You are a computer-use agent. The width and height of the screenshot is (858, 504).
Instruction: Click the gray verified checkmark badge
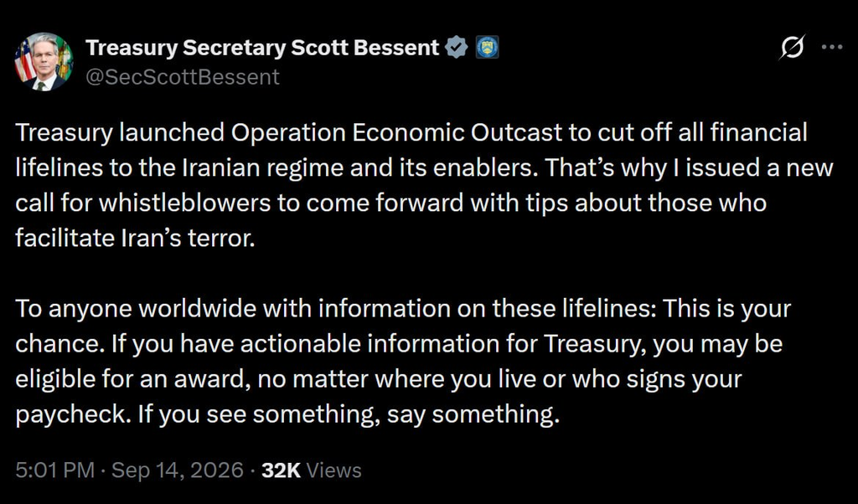point(457,48)
